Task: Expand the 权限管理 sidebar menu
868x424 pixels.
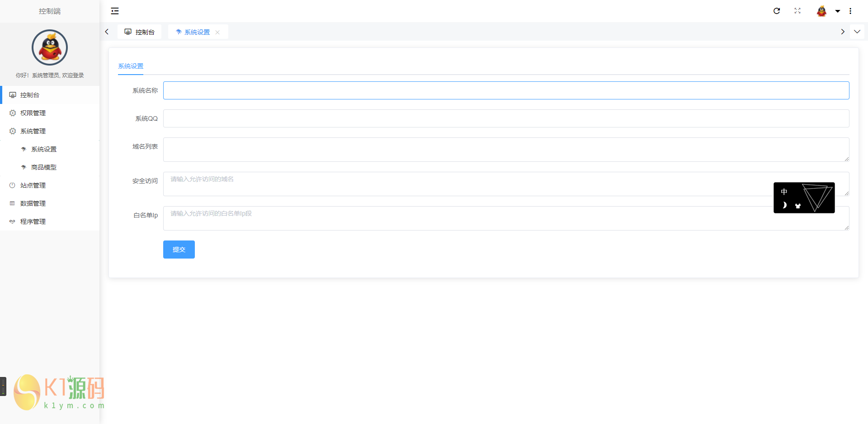Action: 50,113
